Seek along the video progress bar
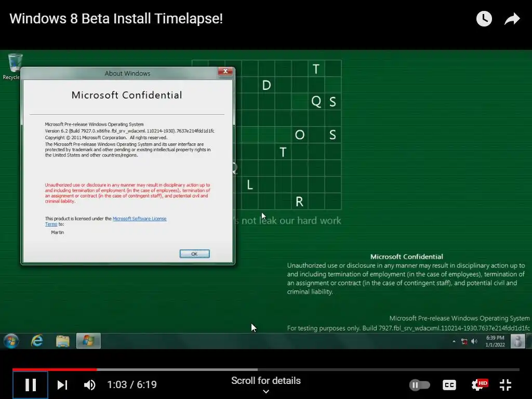 tap(266, 369)
